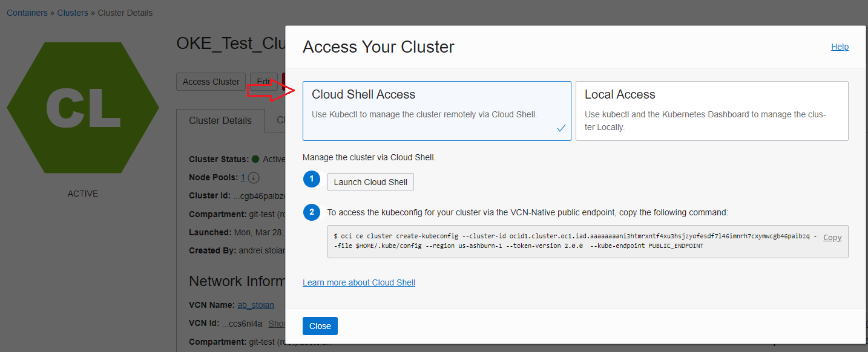Navigate to Clusters in the breadcrumb
Viewport: 868px width, 352px height.
tap(73, 13)
